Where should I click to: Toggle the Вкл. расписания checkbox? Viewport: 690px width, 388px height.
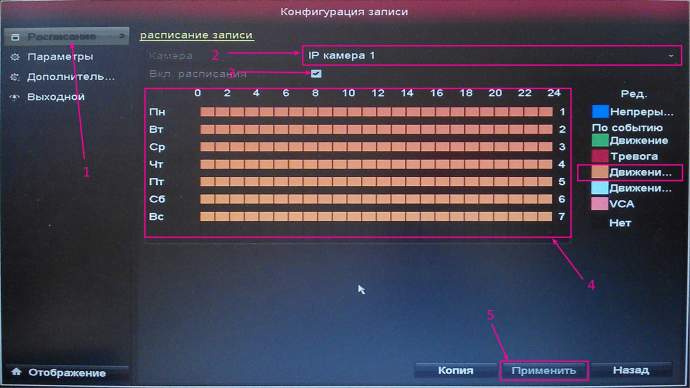pyautogui.click(x=316, y=73)
